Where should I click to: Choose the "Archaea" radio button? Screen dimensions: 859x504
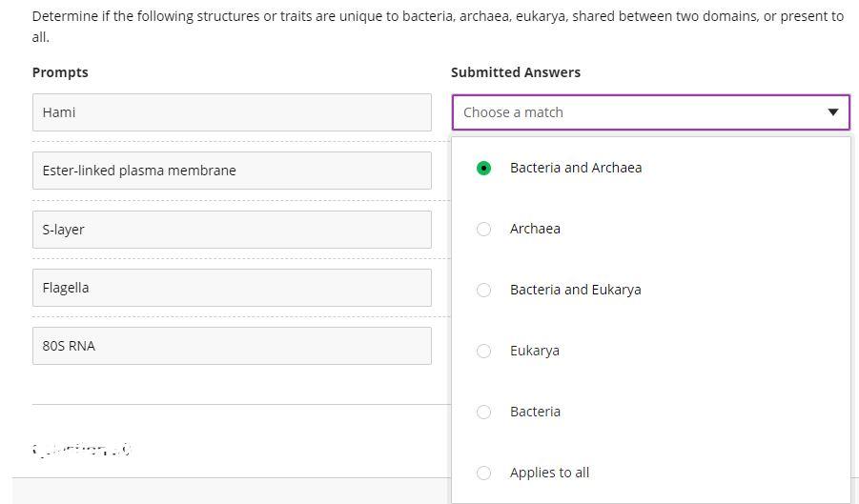point(484,229)
